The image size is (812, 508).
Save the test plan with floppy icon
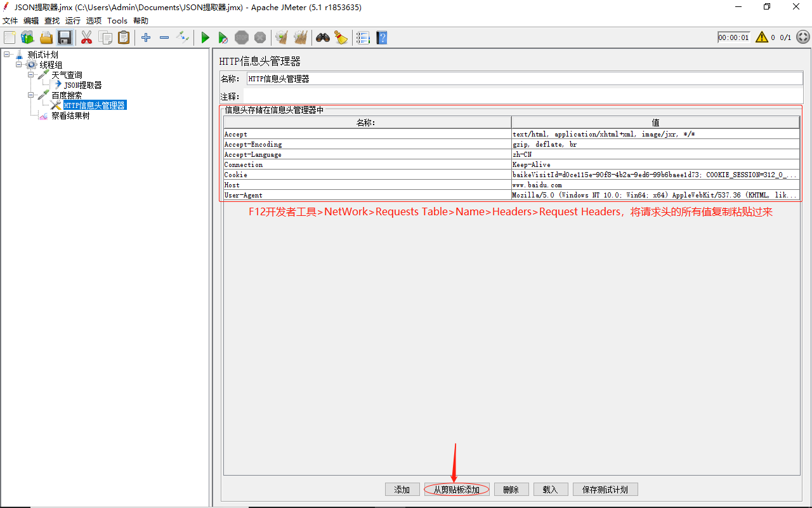click(x=65, y=37)
